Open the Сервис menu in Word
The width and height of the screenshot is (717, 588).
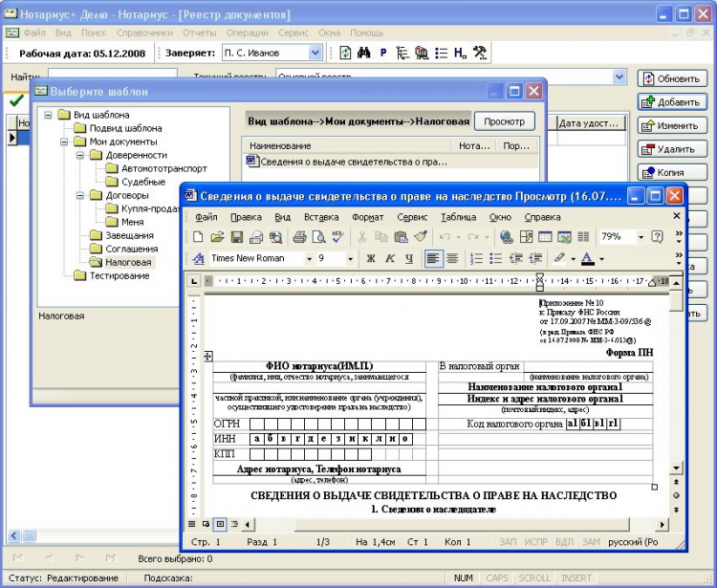click(412, 217)
